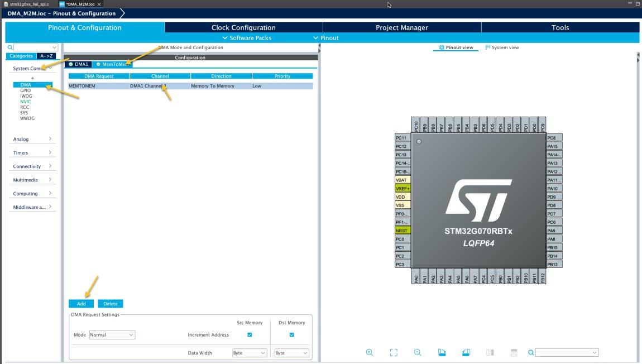Select the PC13 pin on the chip
Viewport: 642px width, 364px height.
(x=403, y=155)
